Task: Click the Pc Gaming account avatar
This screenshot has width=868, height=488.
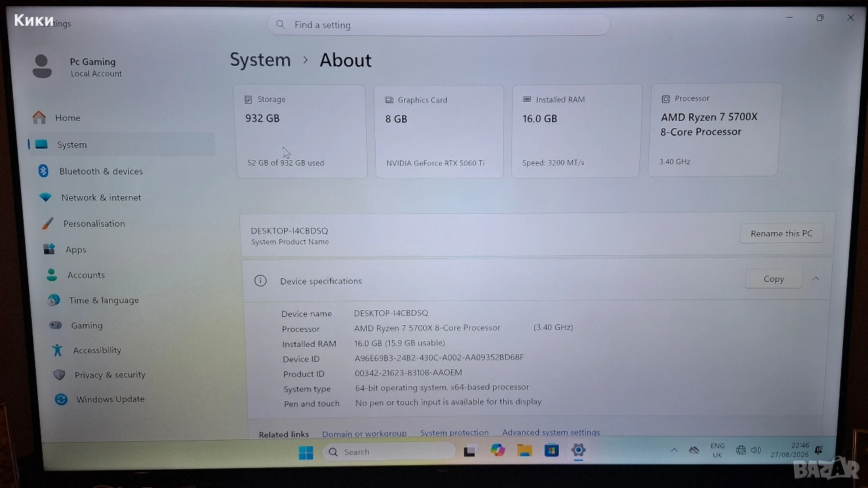Action: tap(42, 67)
